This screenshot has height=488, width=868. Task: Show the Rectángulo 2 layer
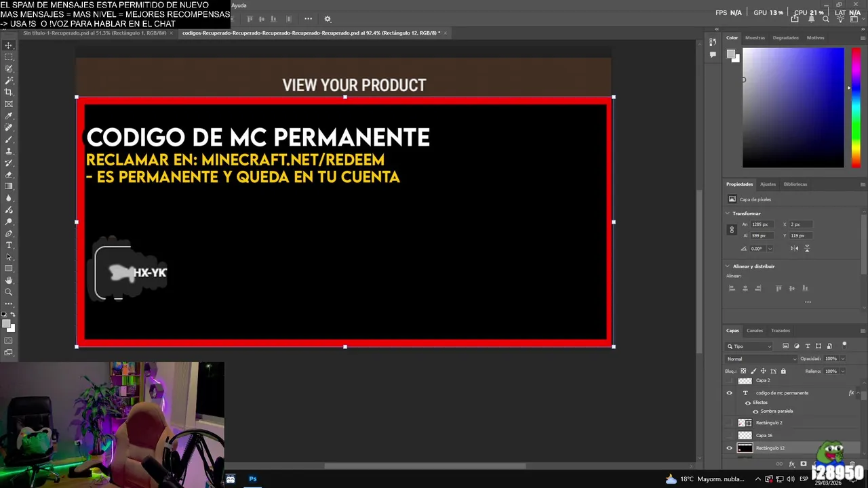(730, 423)
